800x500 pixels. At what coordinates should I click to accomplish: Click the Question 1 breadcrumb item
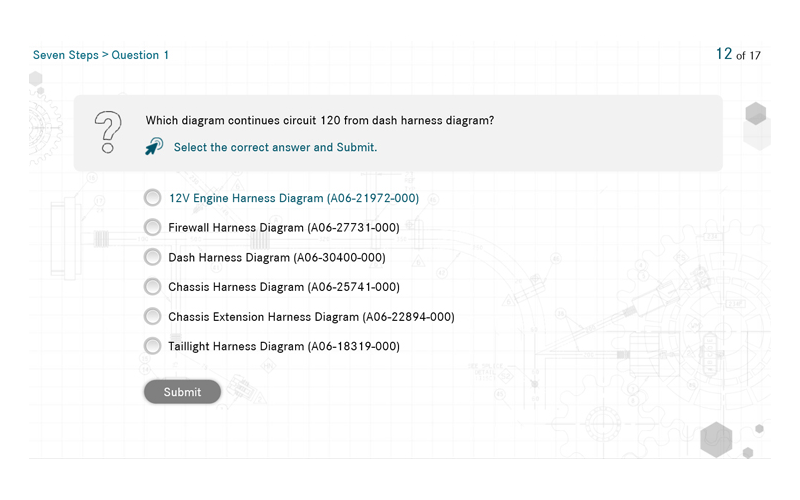140,55
